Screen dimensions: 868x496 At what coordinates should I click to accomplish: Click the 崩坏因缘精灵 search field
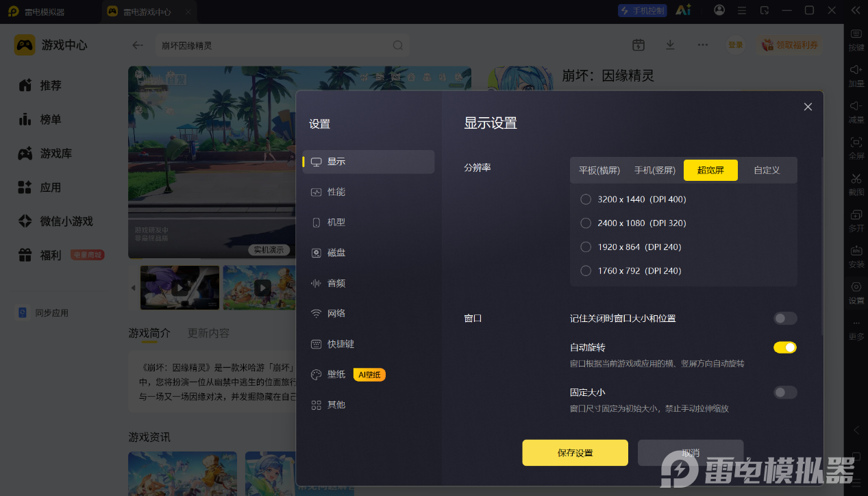click(x=282, y=45)
